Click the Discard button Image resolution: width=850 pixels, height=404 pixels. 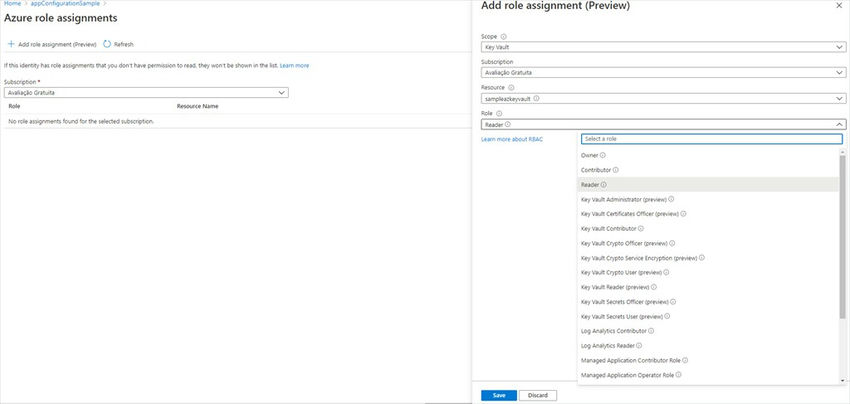[537, 395]
